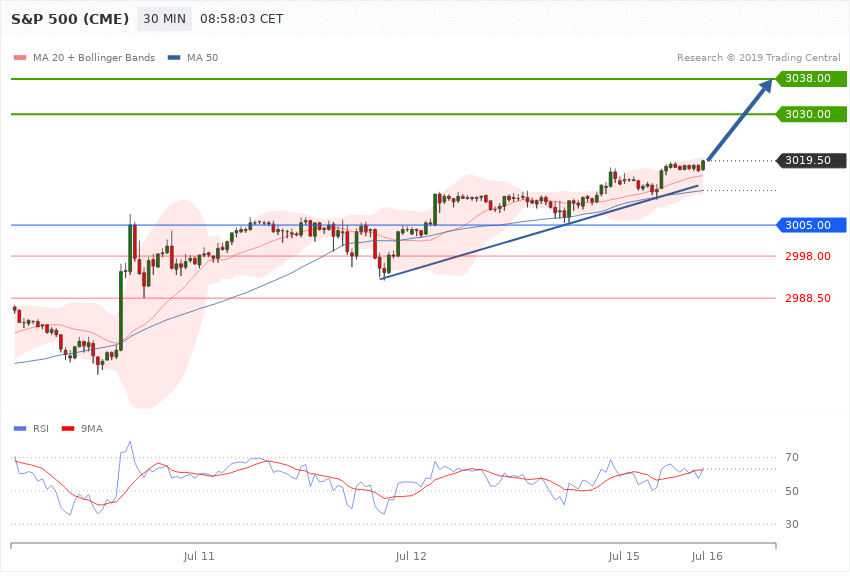Click the RSI legend label
The image size is (850, 576).
(41, 429)
